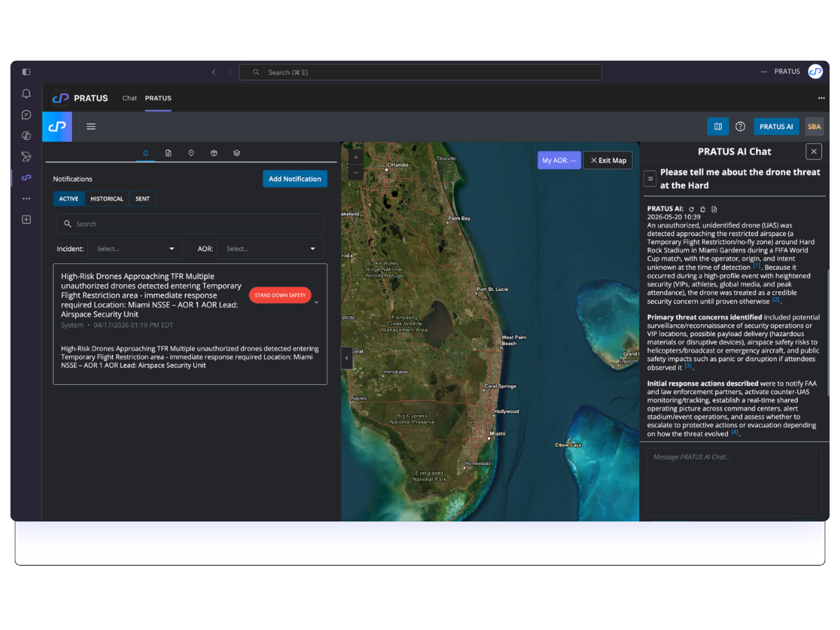The width and height of the screenshot is (840, 630).
Task: Open chat history list icon
Action: 650,178
